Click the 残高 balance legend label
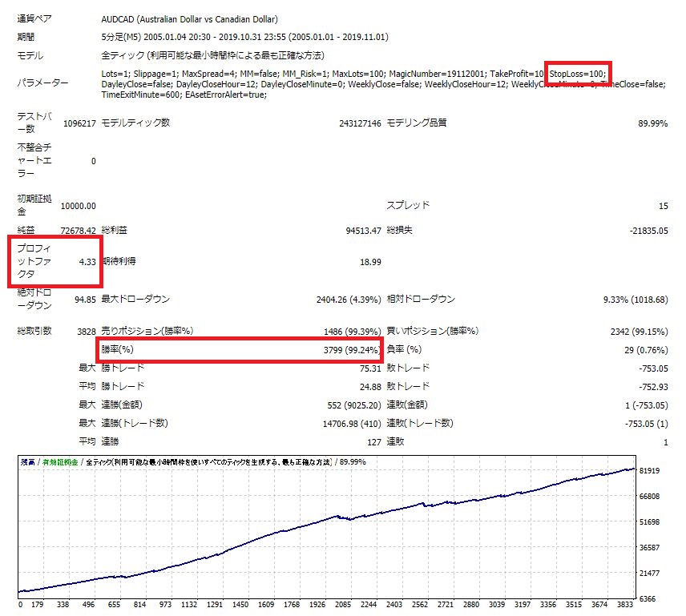Image resolution: width=686 pixels, height=616 pixels. point(28,461)
